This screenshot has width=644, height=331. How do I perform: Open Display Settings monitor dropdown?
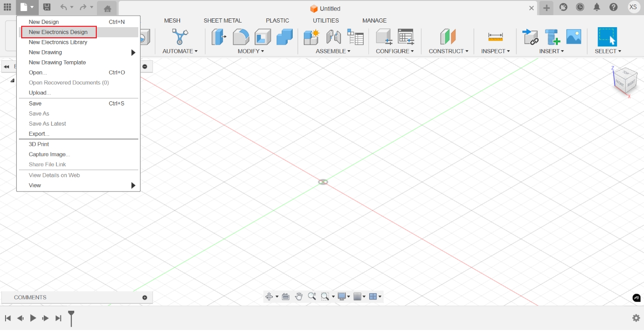[x=344, y=296]
